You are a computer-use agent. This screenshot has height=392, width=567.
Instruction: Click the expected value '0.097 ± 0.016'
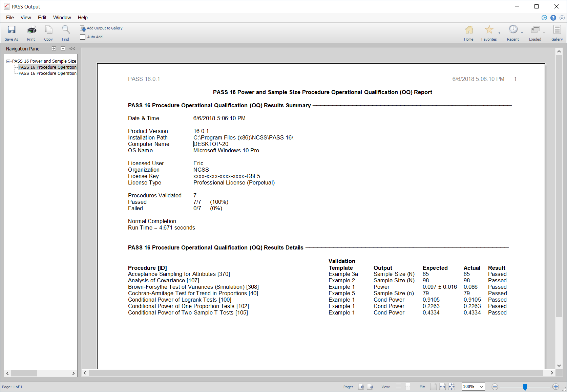coord(440,287)
